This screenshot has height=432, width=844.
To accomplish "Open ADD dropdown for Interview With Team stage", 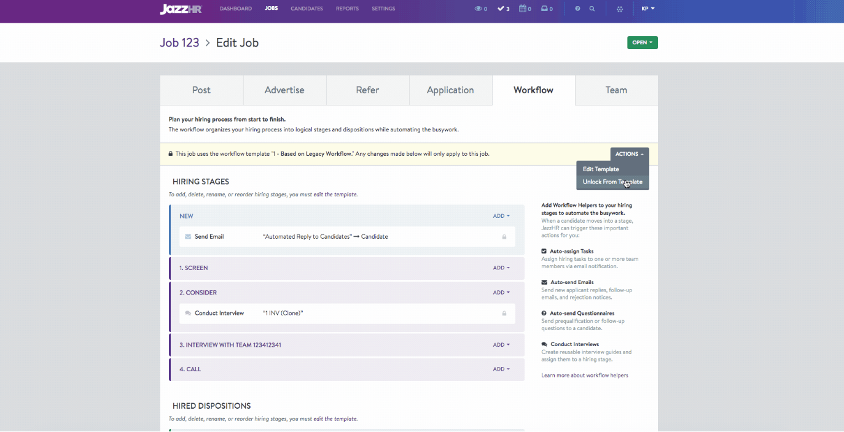I will pos(501,345).
